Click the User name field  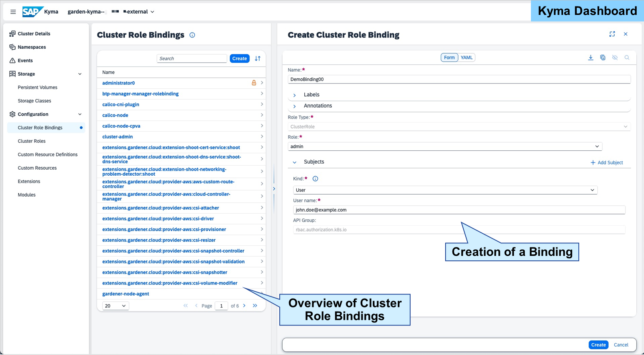[459, 210]
